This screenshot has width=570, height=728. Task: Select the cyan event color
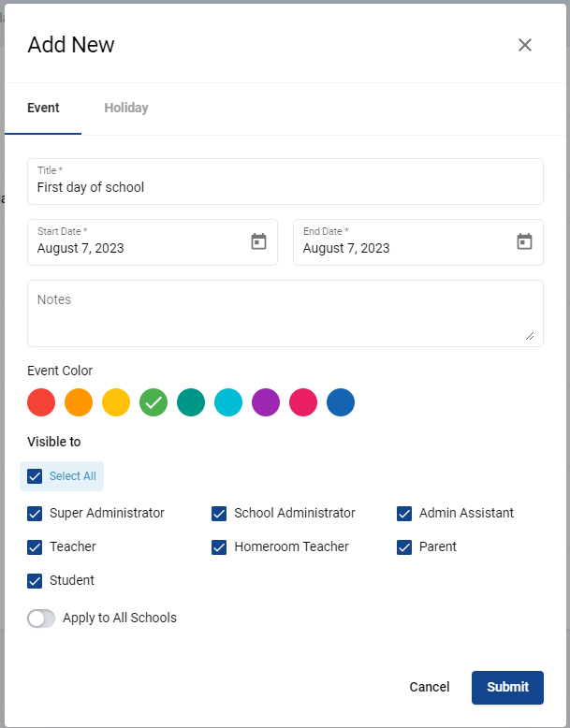click(228, 402)
